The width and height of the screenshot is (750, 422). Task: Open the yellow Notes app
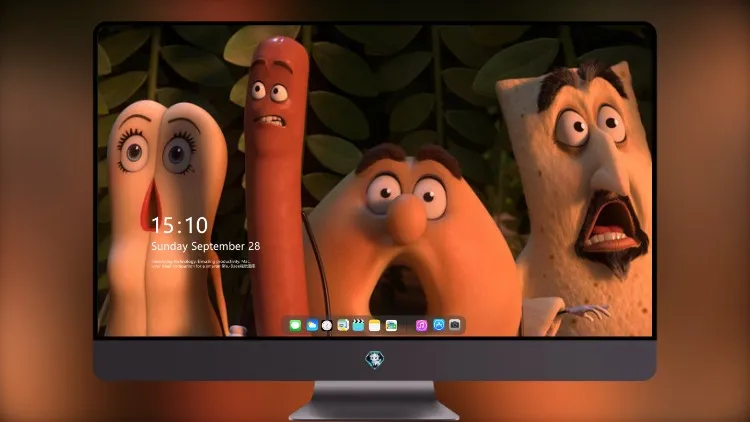coord(375,325)
